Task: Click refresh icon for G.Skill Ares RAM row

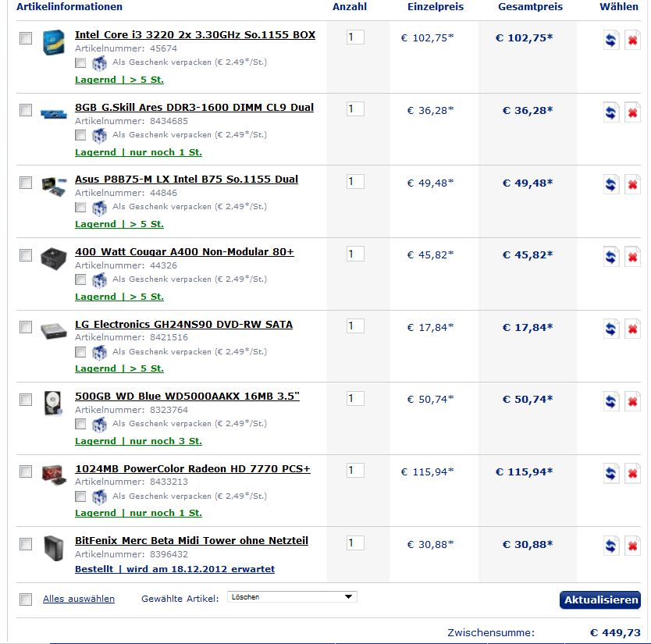Action: [610, 112]
